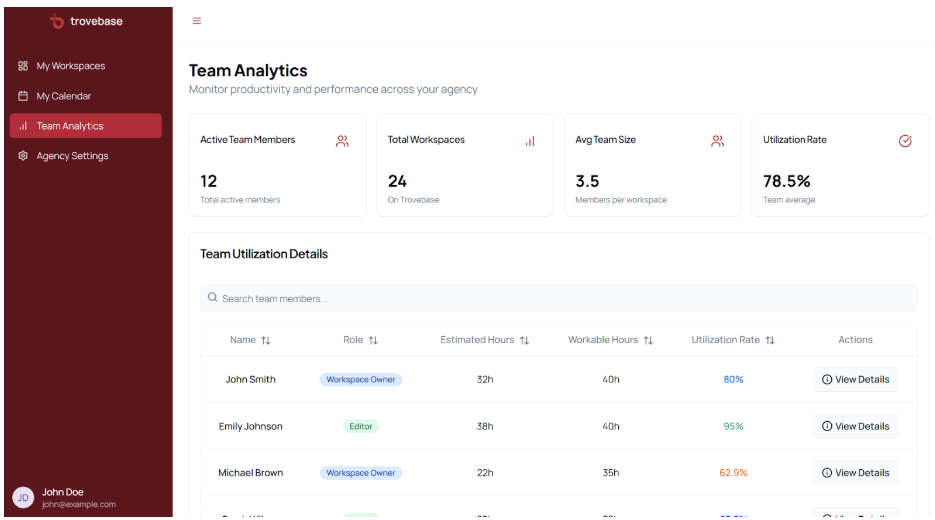The width and height of the screenshot is (935, 520).
Task: Click the '80%' utilization value
Action: pyautogui.click(x=733, y=379)
